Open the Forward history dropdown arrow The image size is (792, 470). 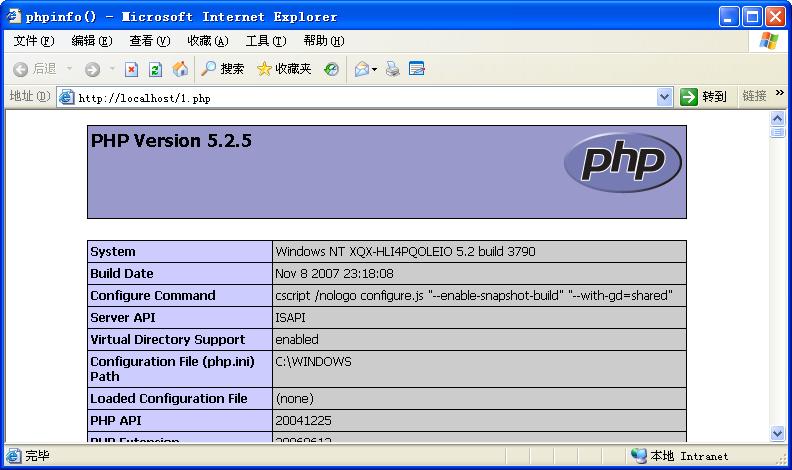click(112, 69)
